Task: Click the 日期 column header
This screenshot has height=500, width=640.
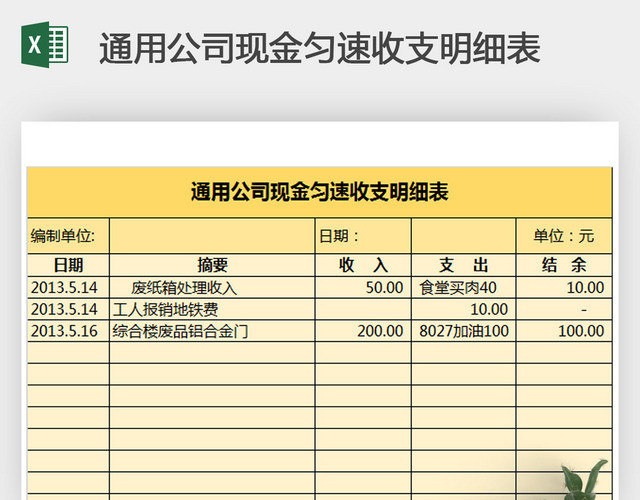Action: (x=68, y=265)
